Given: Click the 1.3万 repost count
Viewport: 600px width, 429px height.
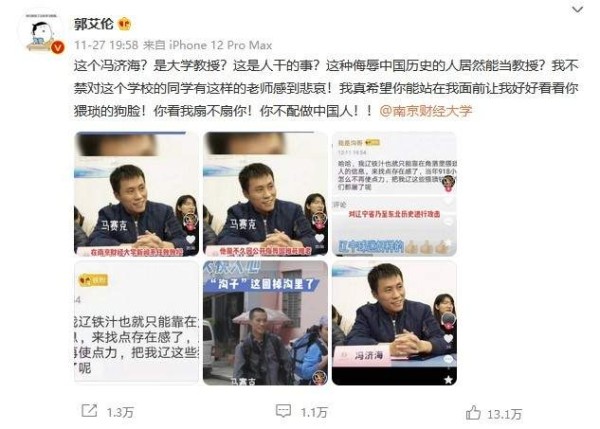Looking at the screenshot, I should (120, 413).
